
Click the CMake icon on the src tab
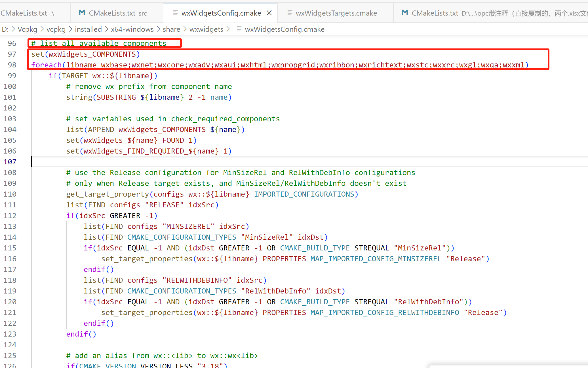pyautogui.click(x=82, y=13)
